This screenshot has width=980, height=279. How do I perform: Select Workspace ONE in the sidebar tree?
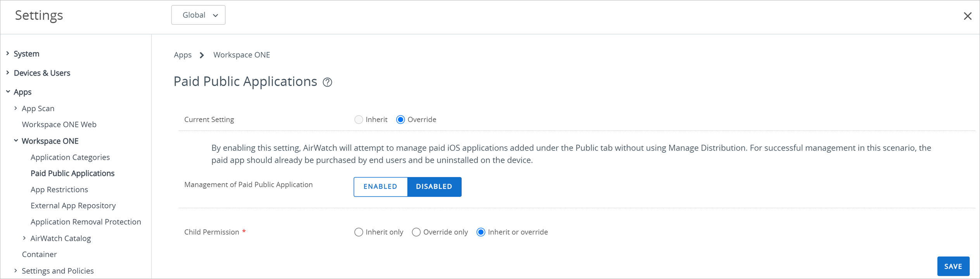click(50, 141)
